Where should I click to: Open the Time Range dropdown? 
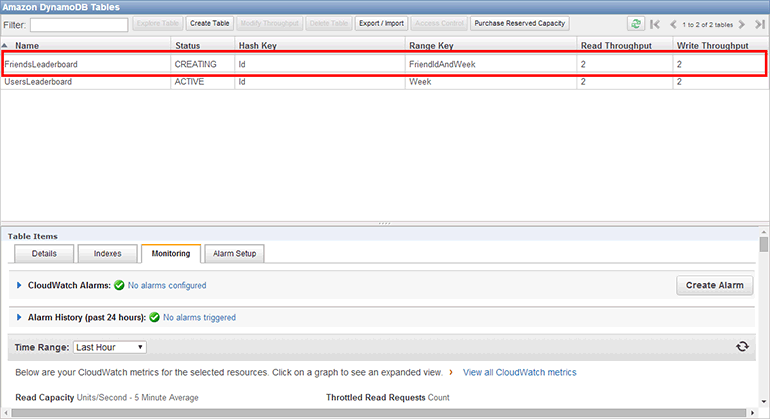110,347
